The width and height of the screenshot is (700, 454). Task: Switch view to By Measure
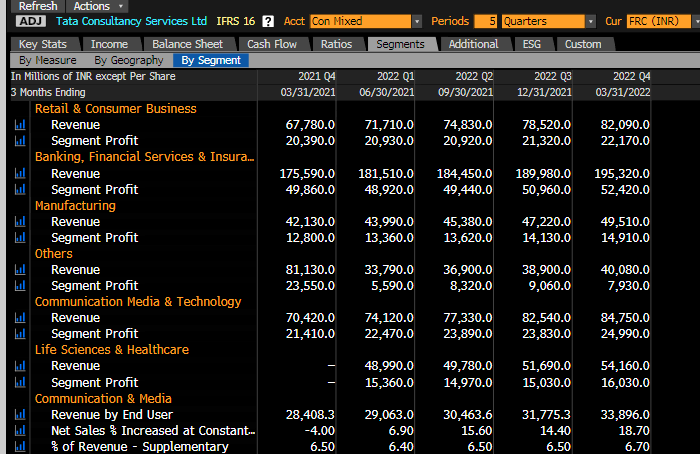[x=48, y=60]
